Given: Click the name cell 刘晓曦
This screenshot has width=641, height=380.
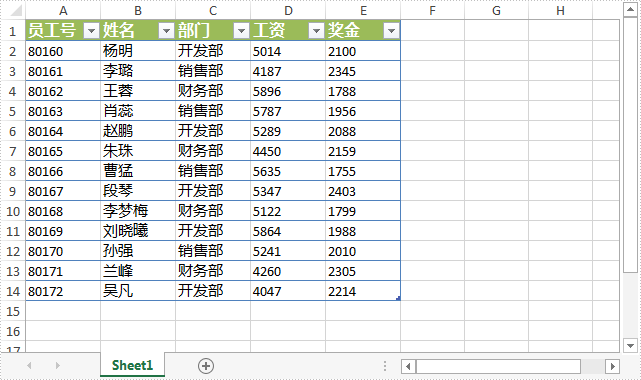Looking at the screenshot, I should 138,231.
